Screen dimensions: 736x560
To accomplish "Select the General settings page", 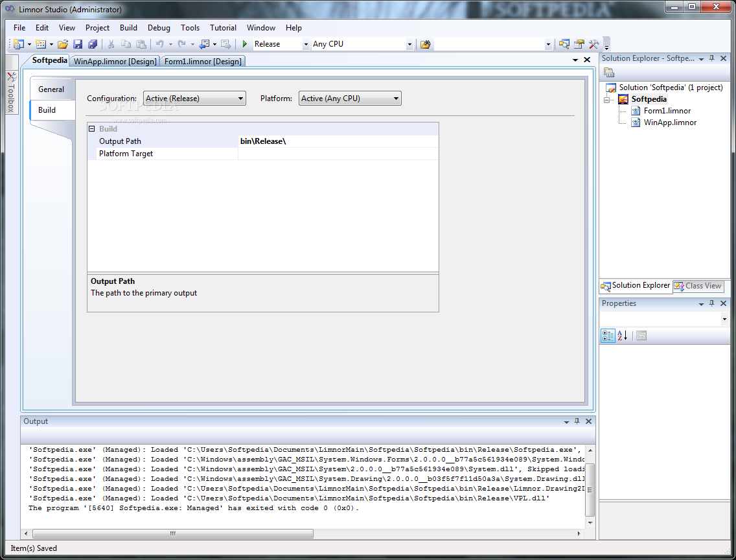I will (x=51, y=89).
